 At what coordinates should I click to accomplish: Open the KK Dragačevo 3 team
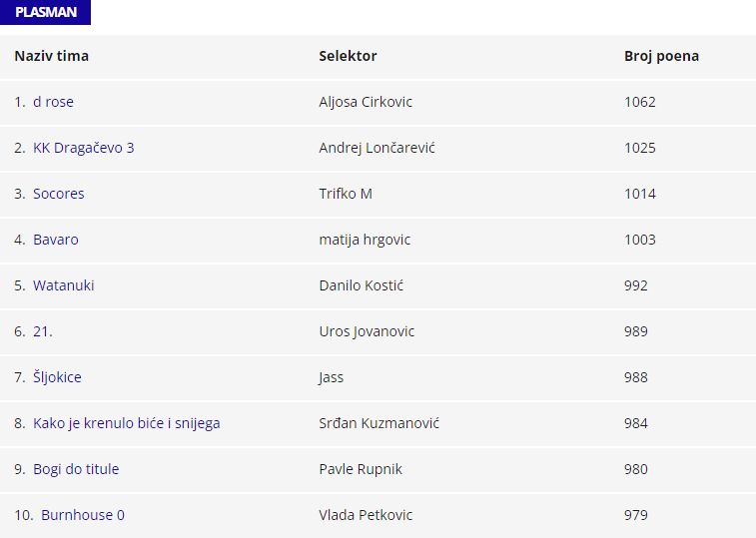[x=83, y=148]
